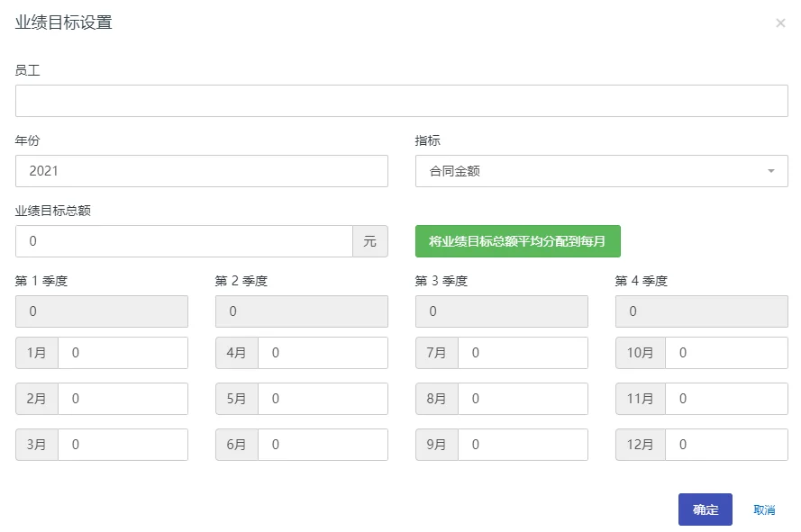Click the 年份 field label
The image size is (801, 532).
[x=28, y=140]
